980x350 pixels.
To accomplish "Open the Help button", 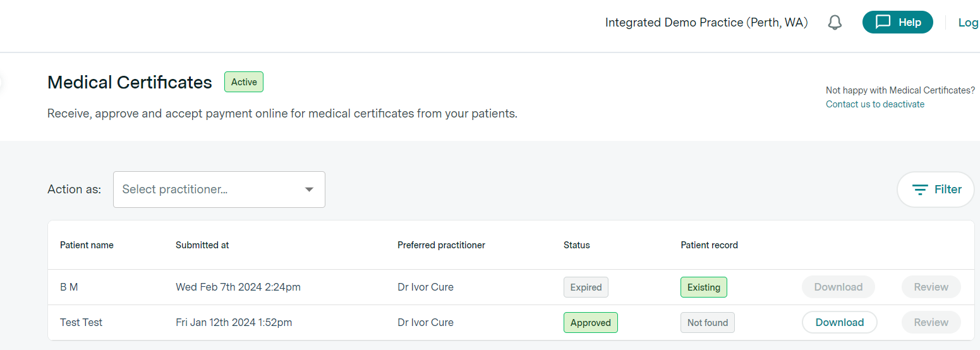I will click(x=897, y=22).
